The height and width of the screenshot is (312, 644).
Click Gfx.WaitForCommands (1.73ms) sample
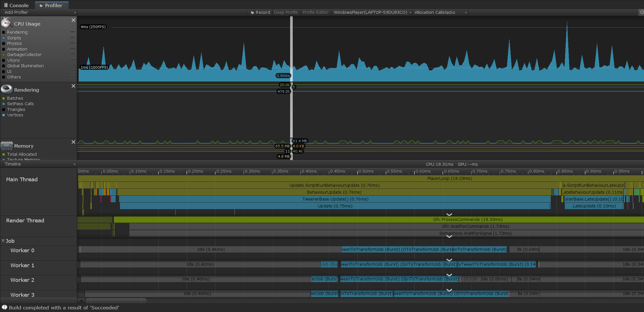tap(386, 226)
